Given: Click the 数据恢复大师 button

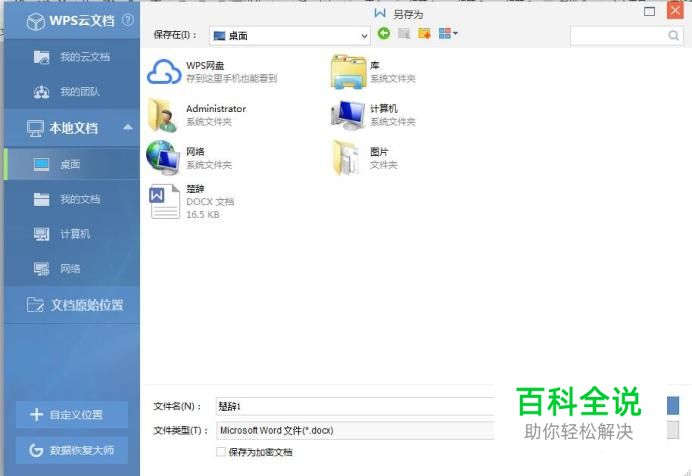Looking at the screenshot, I should [72, 450].
